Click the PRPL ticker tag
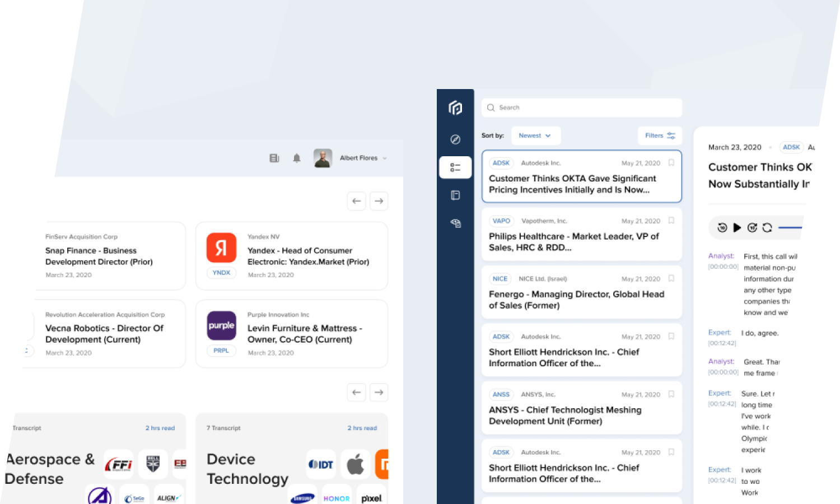Viewport: 840px width, 504px height. point(222,351)
